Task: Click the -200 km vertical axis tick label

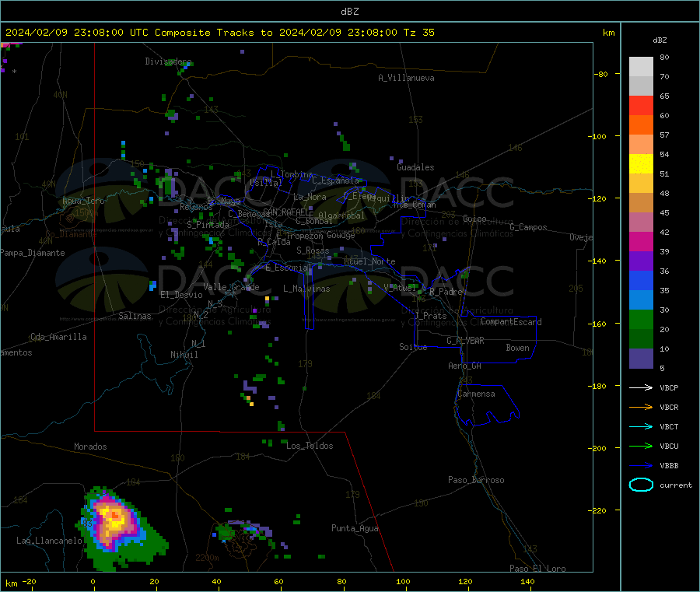Action: coord(597,448)
